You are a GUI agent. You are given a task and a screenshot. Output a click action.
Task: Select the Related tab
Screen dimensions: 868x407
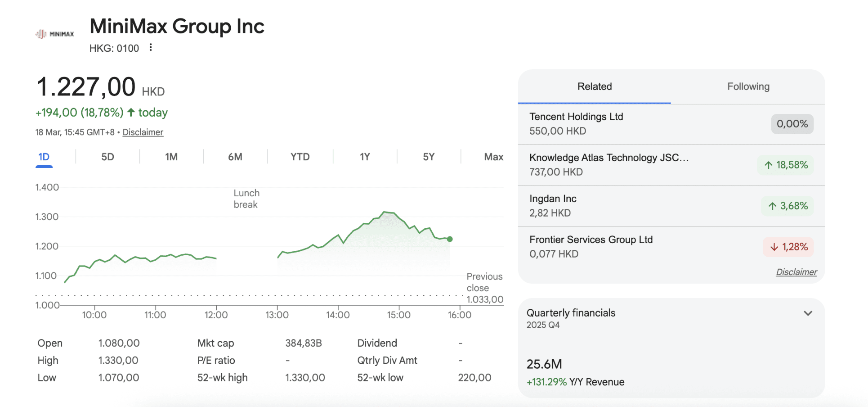594,86
